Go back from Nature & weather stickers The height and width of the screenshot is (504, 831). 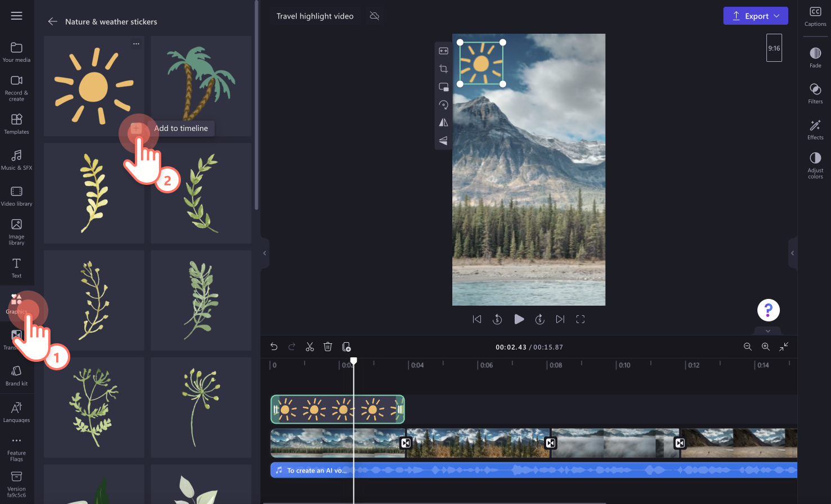53,21
